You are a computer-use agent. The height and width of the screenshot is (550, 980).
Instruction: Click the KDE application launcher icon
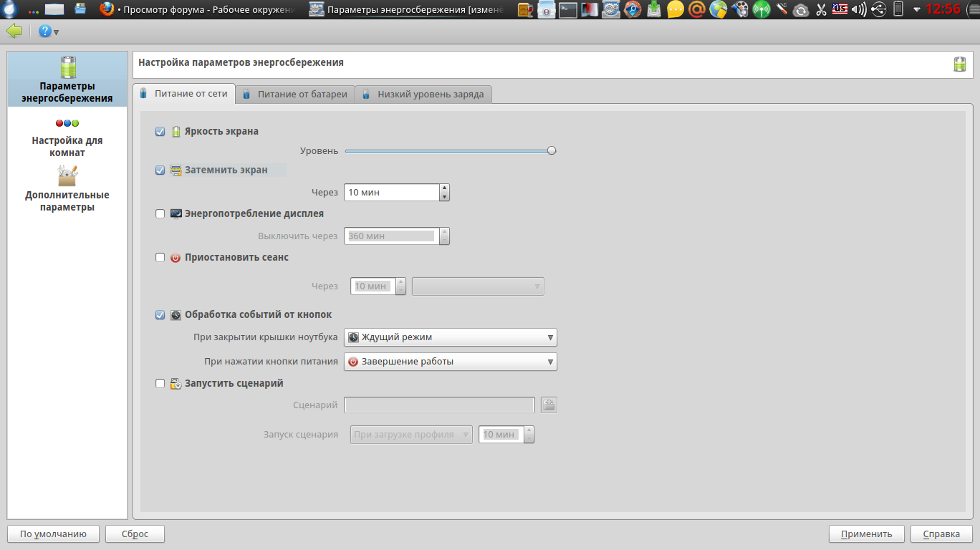coord(10,9)
